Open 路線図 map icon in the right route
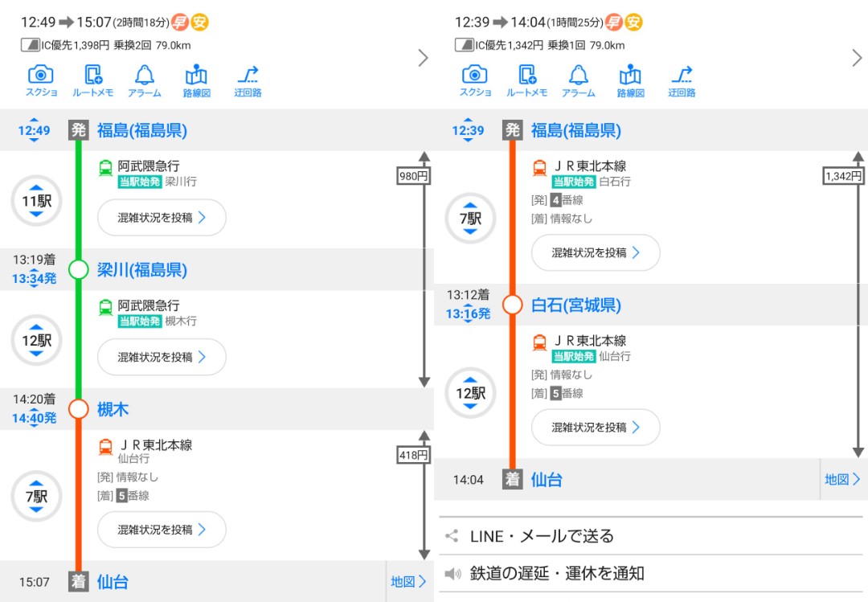Image resolution: width=868 pixels, height=602 pixels. pyautogui.click(x=630, y=81)
